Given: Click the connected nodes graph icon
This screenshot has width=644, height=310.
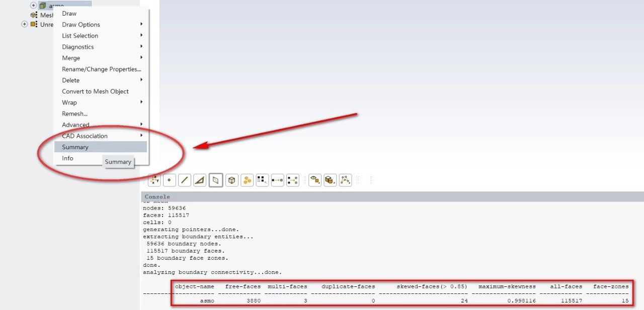Looking at the screenshot, I should (346, 180).
